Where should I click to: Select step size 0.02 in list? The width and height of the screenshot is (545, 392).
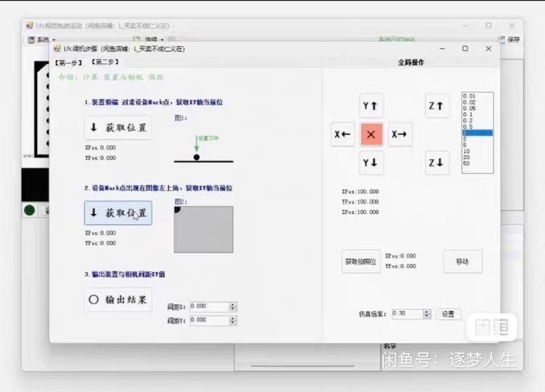click(477, 102)
